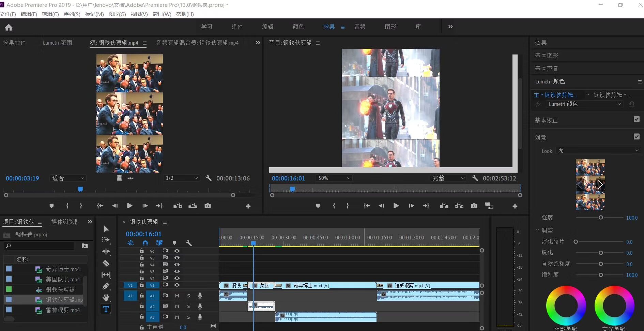Viewport: 644px width, 331px height.
Task: Mute audio track A1
Action: click(177, 296)
